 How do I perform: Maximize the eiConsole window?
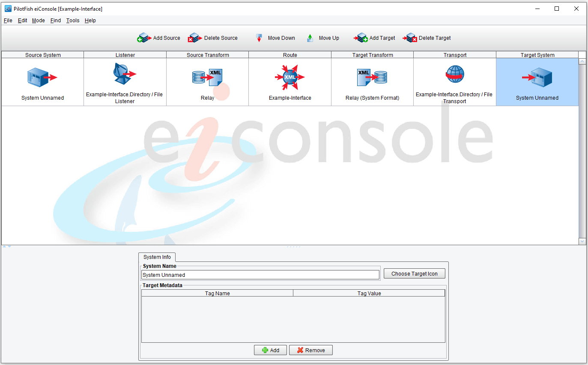click(557, 9)
